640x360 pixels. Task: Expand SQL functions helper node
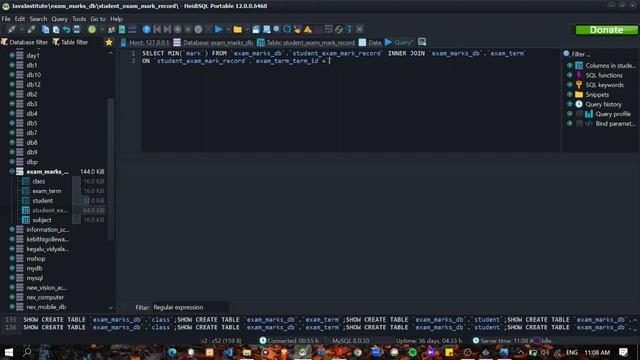coord(569,75)
